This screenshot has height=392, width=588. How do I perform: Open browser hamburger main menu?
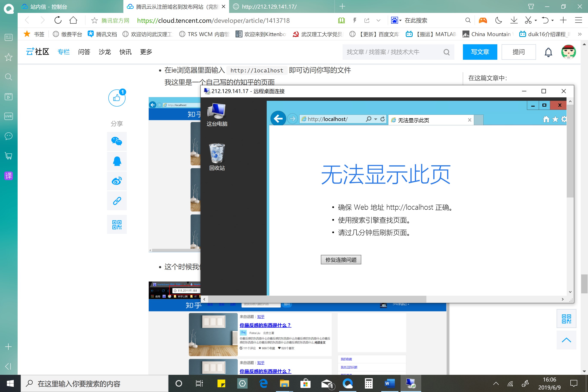coord(579,20)
